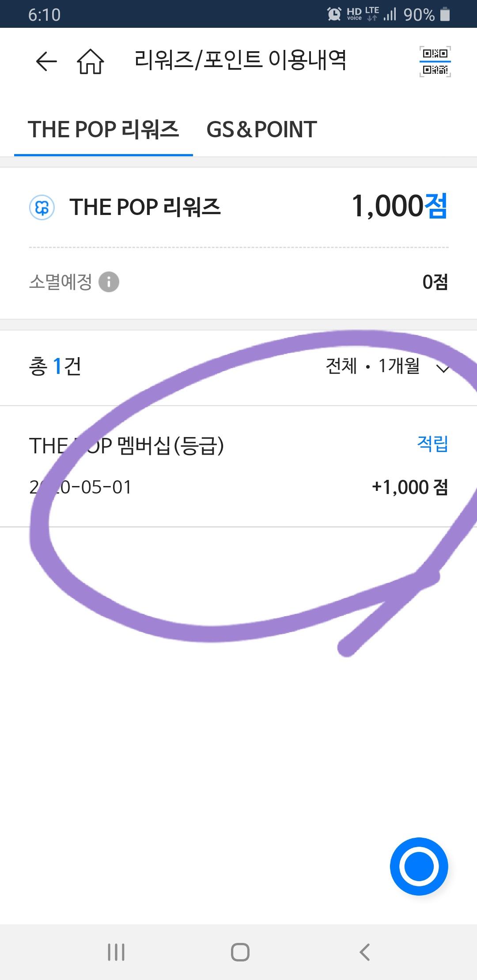This screenshot has height=980, width=477.
Task: Open the blue floating chat button
Action: pyautogui.click(x=419, y=866)
